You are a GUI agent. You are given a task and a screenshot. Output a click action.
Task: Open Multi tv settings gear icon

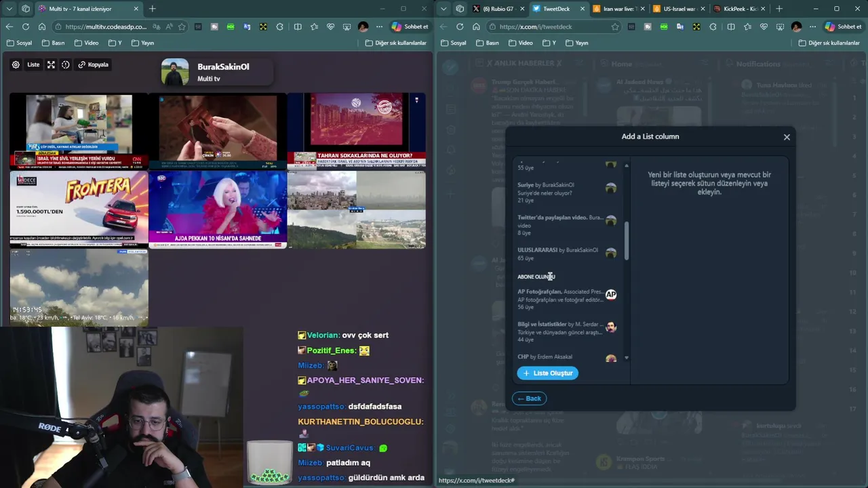click(16, 64)
